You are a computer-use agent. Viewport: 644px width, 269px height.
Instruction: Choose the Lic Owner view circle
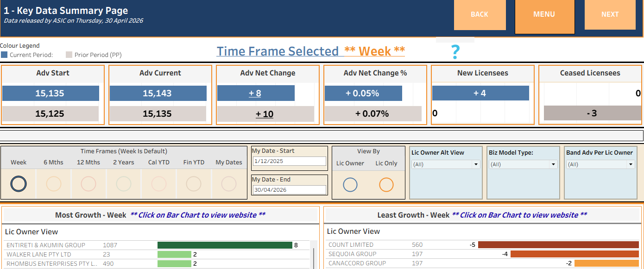pyautogui.click(x=350, y=185)
